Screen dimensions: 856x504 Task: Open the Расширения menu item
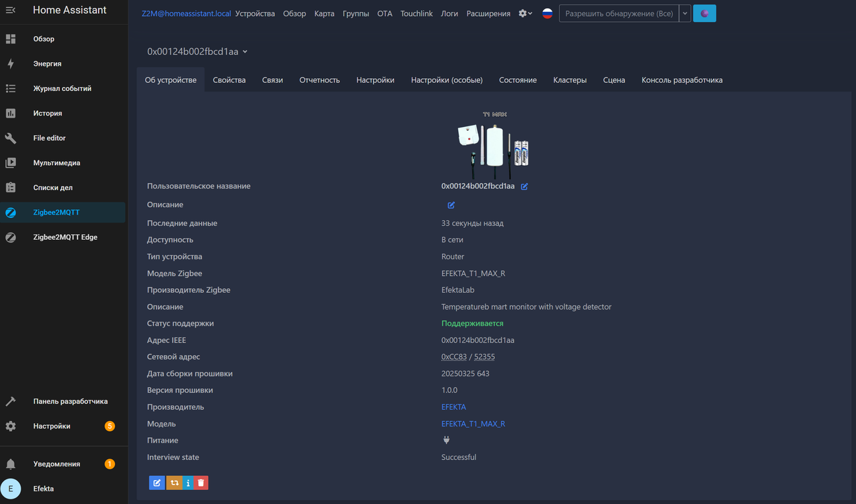pos(488,13)
